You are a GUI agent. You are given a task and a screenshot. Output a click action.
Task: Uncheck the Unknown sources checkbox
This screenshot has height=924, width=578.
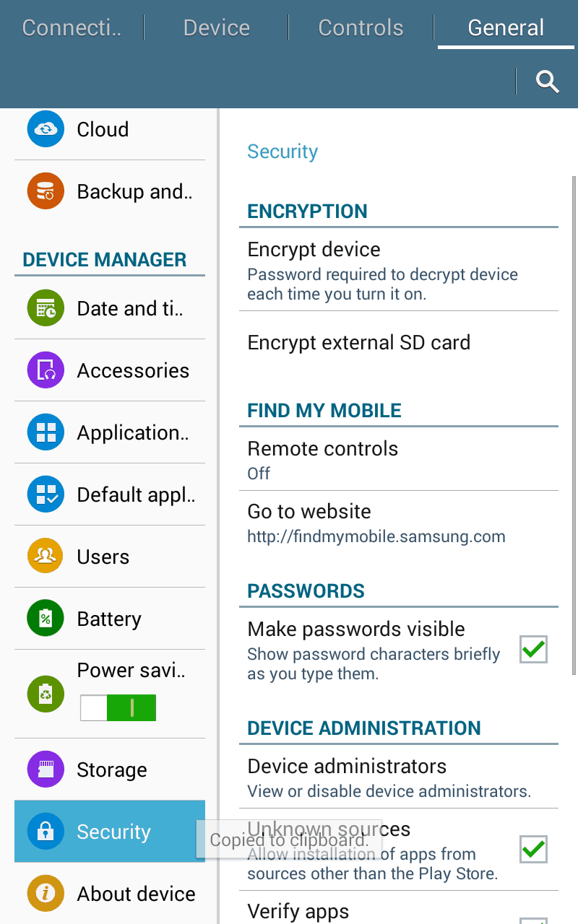coord(533,849)
